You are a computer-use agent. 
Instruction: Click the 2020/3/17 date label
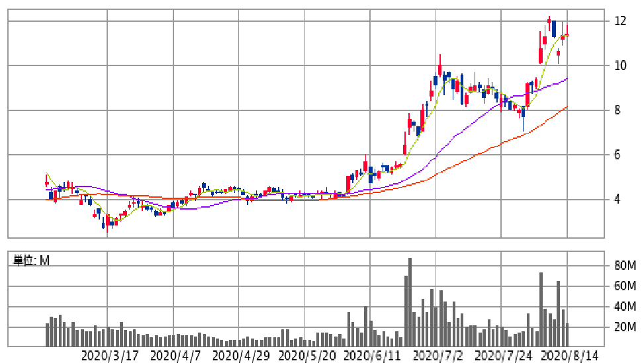coord(110,355)
